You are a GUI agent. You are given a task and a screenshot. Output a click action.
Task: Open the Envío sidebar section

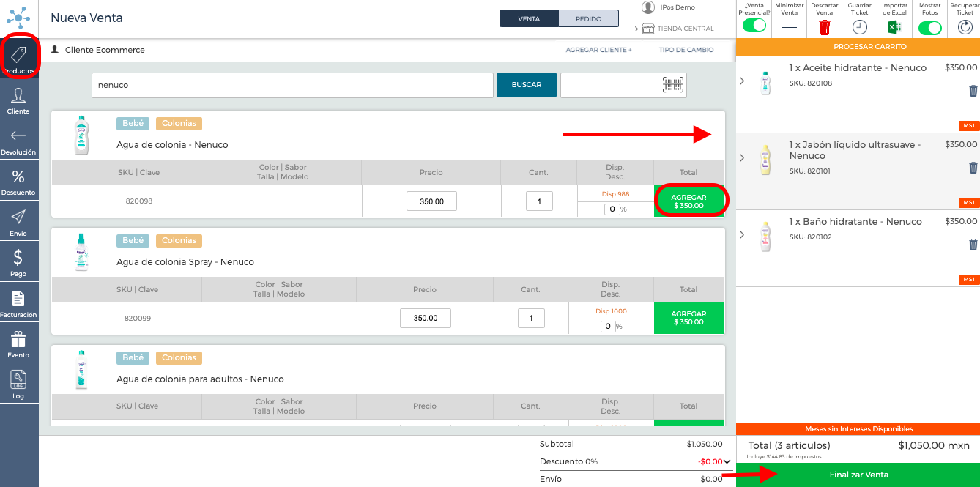(x=18, y=223)
